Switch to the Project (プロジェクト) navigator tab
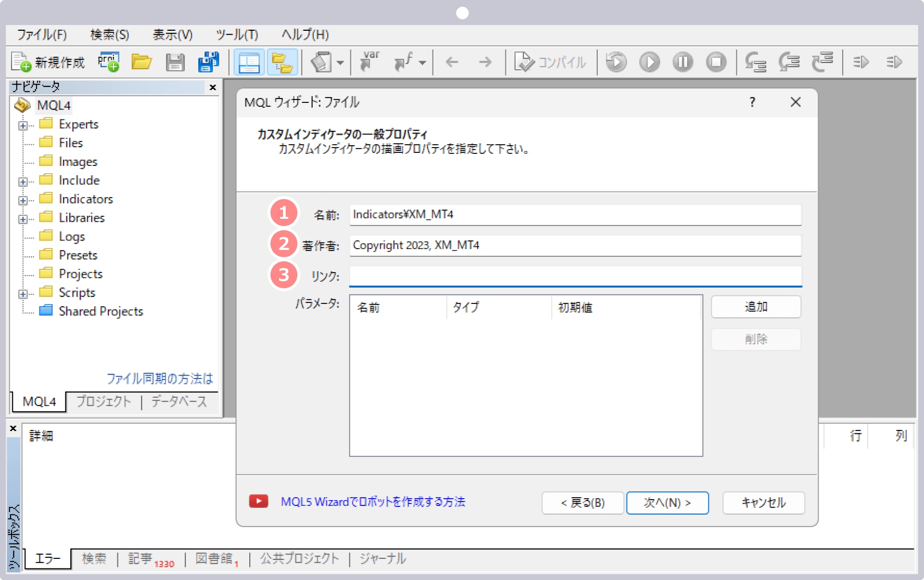This screenshot has height=580, width=924. click(103, 402)
